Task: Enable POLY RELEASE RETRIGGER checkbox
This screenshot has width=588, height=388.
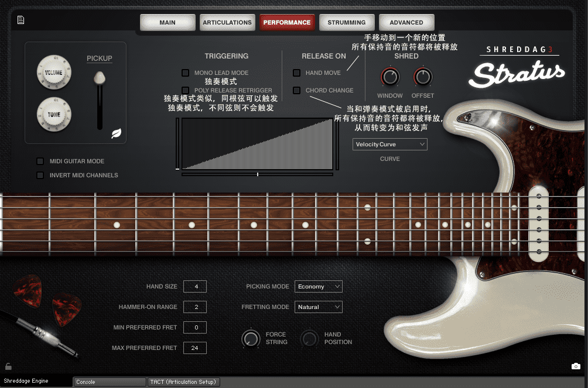Action: pos(185,90)
